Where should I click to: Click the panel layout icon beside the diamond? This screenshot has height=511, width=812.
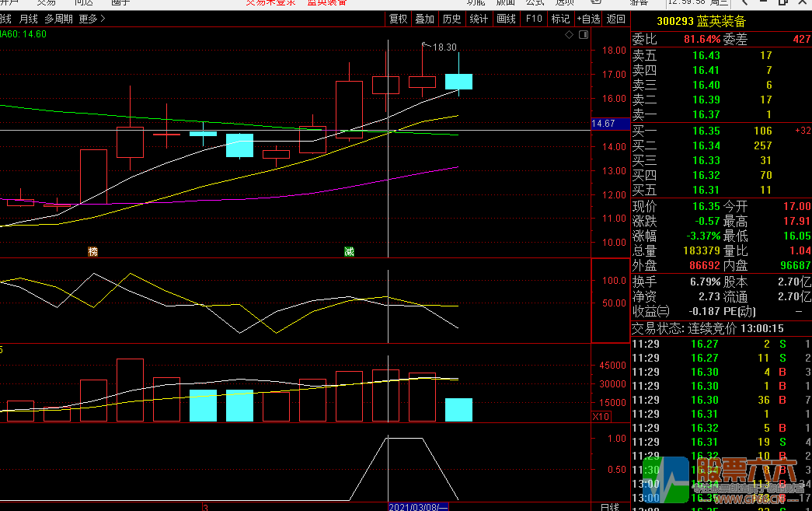583,35
